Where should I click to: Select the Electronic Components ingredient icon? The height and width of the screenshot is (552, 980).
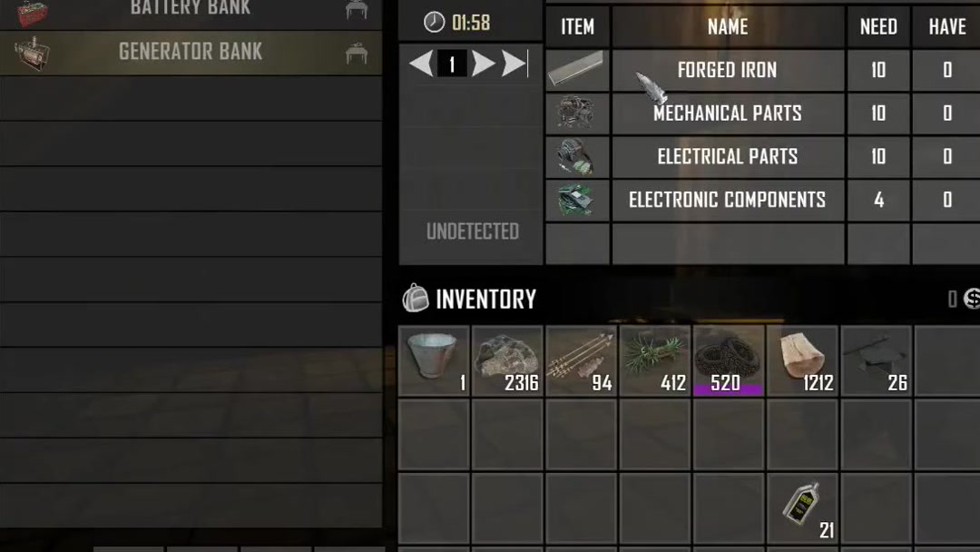[577, 200]
